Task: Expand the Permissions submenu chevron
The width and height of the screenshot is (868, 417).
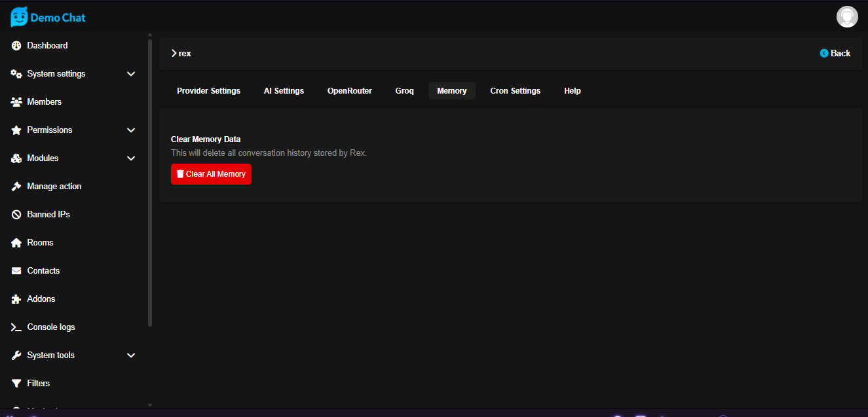Action: pos(131,130)
